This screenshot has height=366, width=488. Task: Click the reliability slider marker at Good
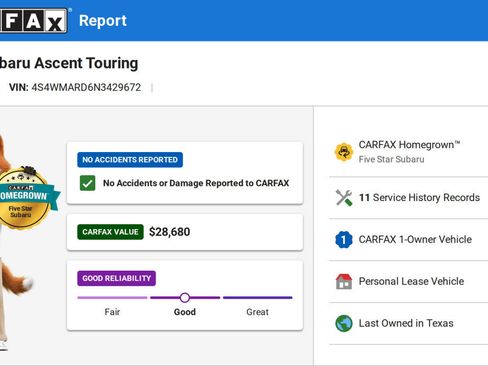click(185, 298)
